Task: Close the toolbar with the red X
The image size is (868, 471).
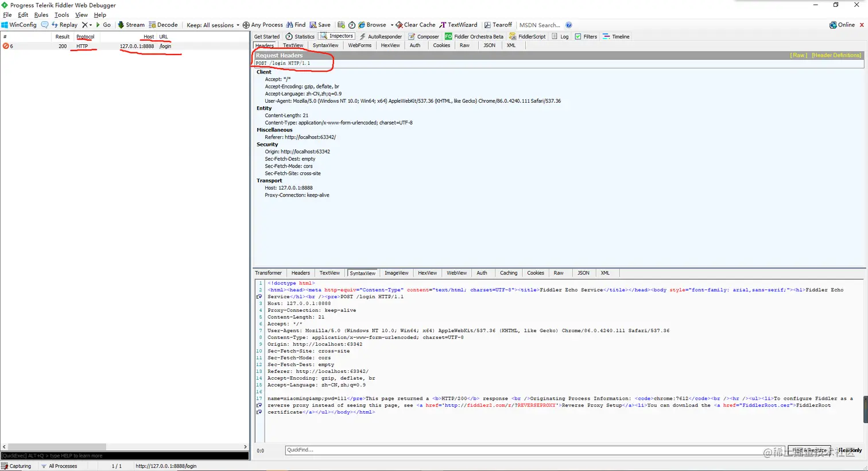Action: click(862, 25)
